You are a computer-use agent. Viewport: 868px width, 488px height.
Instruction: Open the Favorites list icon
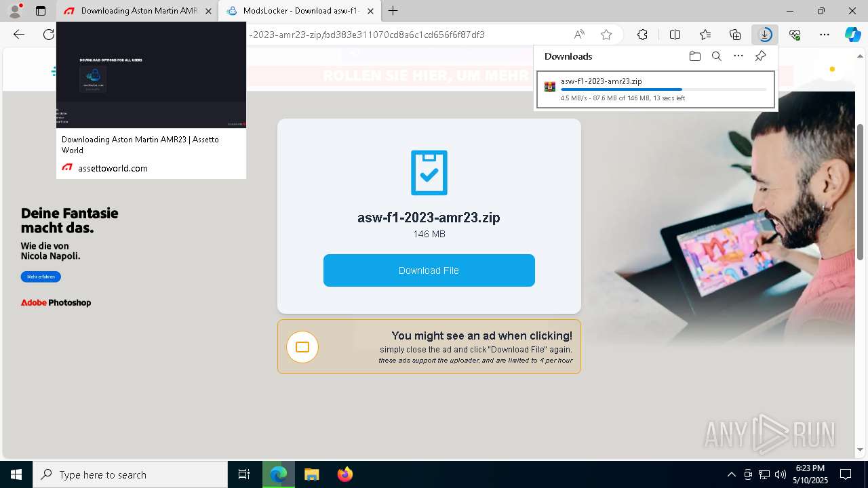(x=705, y=35)
